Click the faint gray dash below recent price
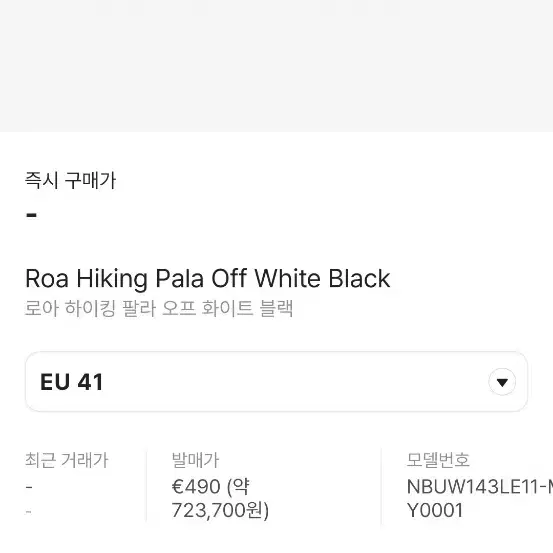 pos(29,511)
